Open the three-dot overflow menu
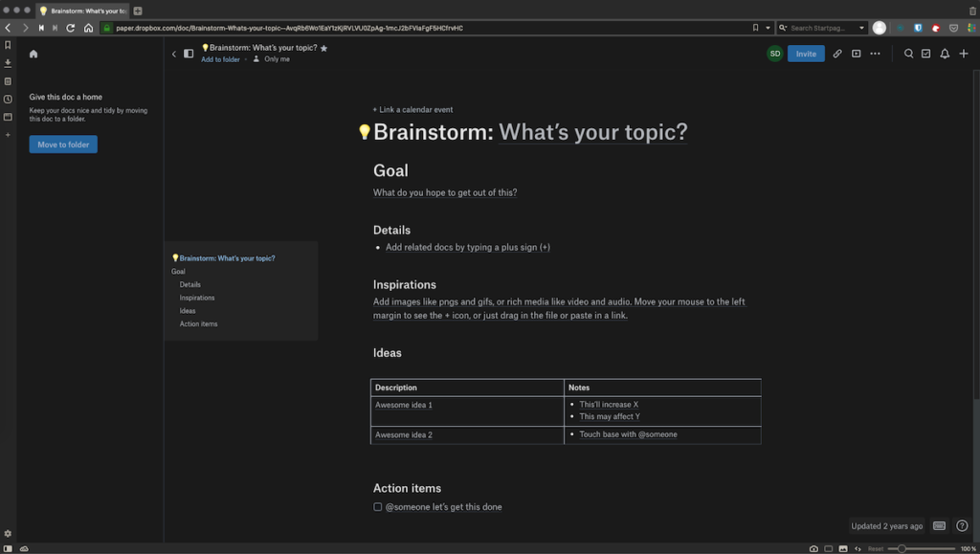The width and height of the screenshot is (980, 554). (x=874, y=54)
